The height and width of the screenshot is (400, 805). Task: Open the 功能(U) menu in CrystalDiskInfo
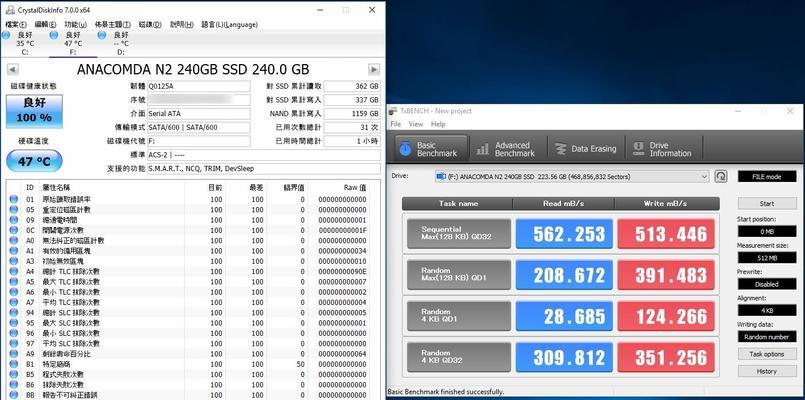click(x=75, y=24)
